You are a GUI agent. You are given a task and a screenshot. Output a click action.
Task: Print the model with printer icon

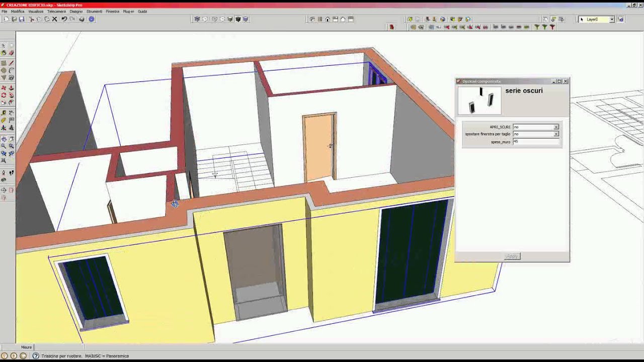(82, 19)
